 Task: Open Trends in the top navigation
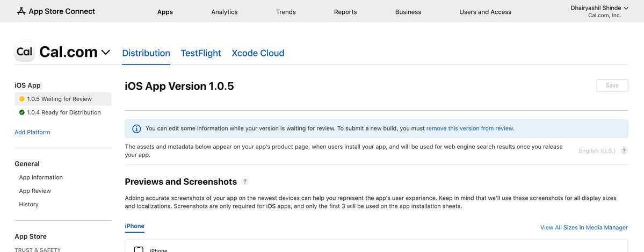286,12
